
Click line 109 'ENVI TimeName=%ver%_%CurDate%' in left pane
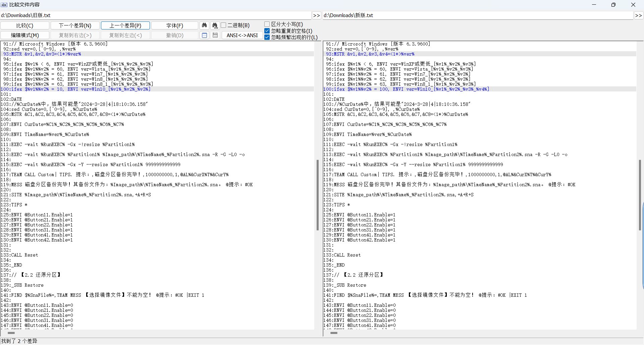[45, 134]
